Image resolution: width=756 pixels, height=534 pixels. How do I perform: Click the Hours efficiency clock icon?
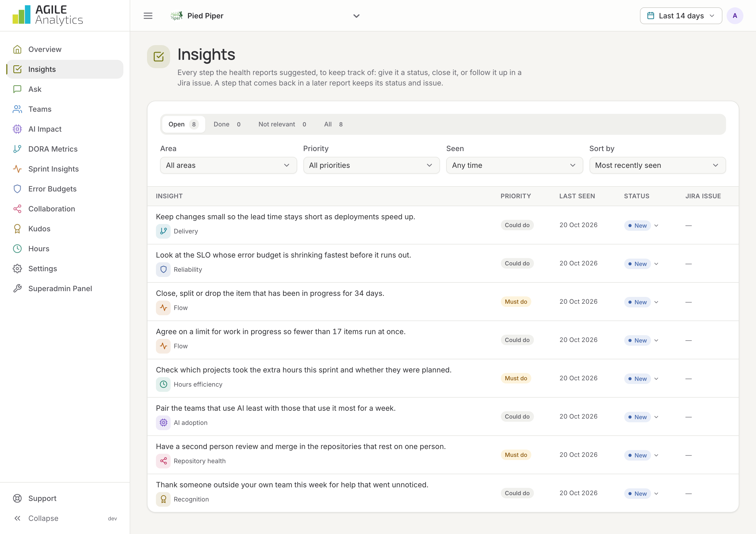point(163,384)
